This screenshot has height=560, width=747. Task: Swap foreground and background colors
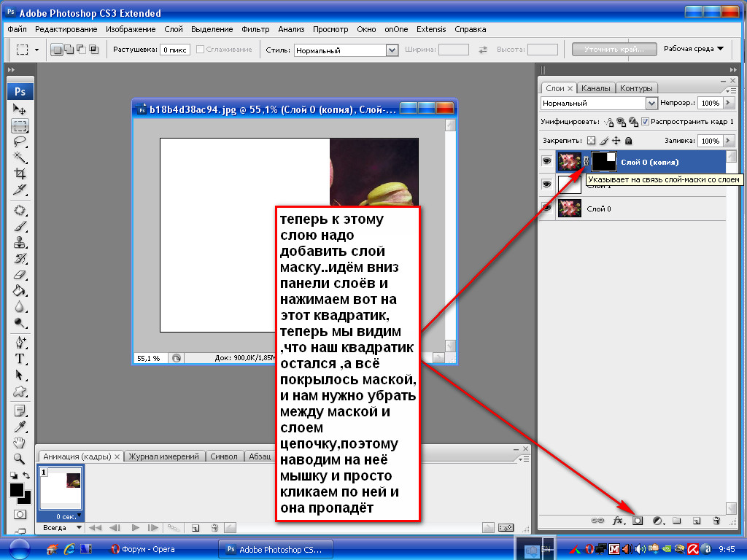(x=26, y=475)
